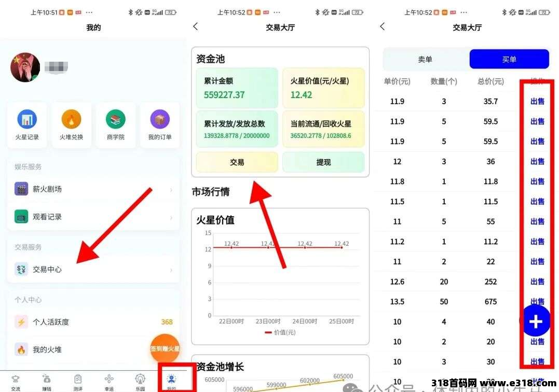Tap the 赚钱 bottom navigation icon
Viewport: 559px width, 392px height.
(x=47, y=381)
